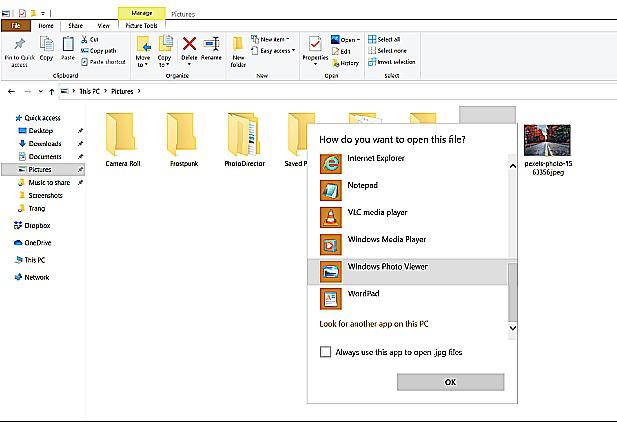The width and height of the screenshot is (617, 422).
Task: Expand the Easy access dropdown
Action: coord(273,50)
